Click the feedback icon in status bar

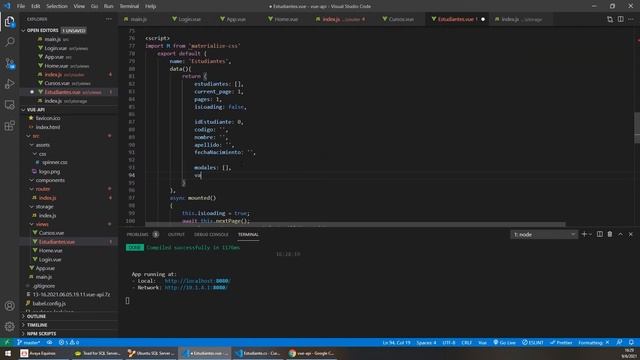coord(620,342)
